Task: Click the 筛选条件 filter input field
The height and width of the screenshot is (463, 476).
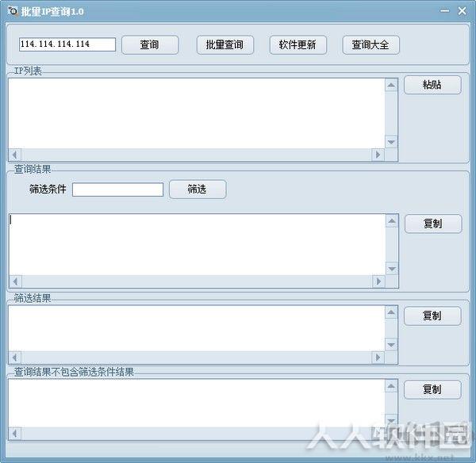Action: click(x=117, y=189)
